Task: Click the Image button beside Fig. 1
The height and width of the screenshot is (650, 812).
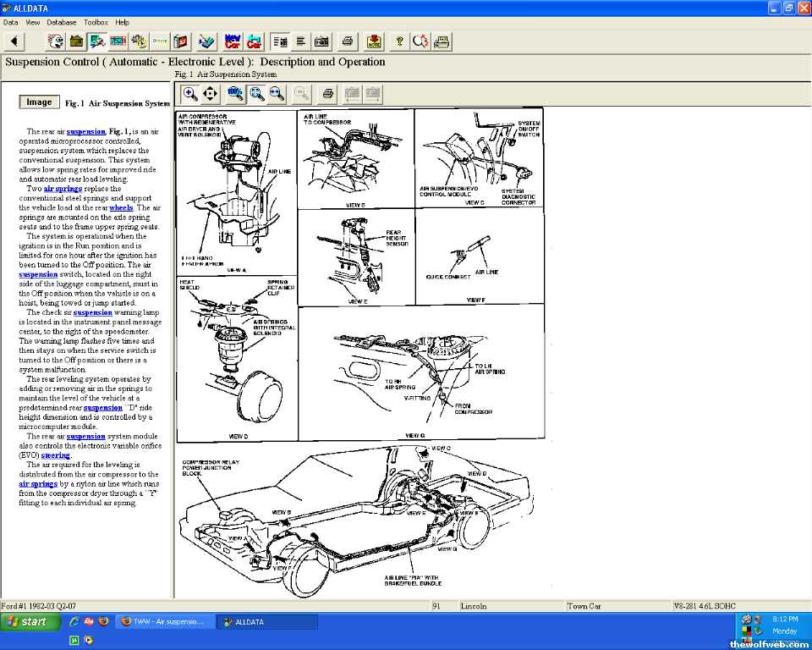Action: coord(39,102)
